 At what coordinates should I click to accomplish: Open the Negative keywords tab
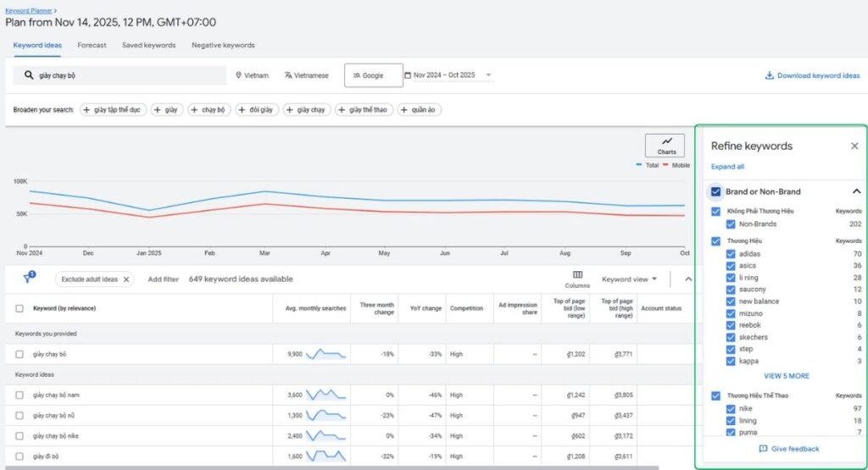point(223,45)
